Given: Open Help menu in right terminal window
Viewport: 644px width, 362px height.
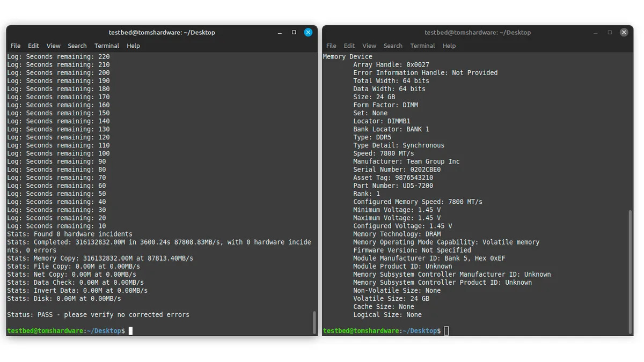Looking at the screenshot, I should pyautogui.click(x=449, y=46).
